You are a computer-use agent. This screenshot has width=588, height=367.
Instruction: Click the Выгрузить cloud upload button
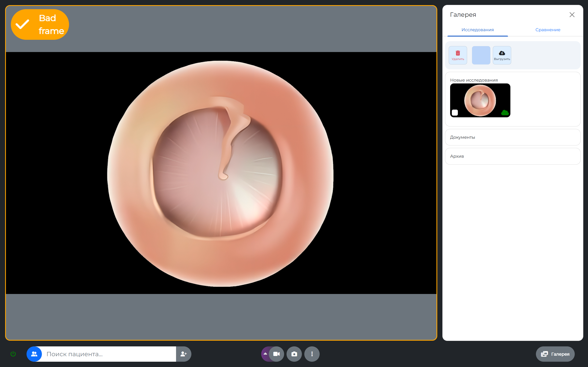pos(502,55)
